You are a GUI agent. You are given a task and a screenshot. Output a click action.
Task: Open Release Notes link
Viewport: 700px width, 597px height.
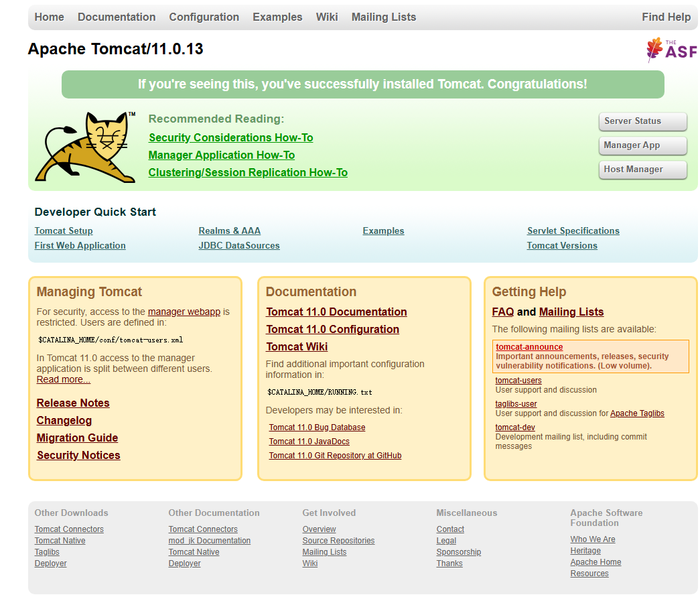73,403
